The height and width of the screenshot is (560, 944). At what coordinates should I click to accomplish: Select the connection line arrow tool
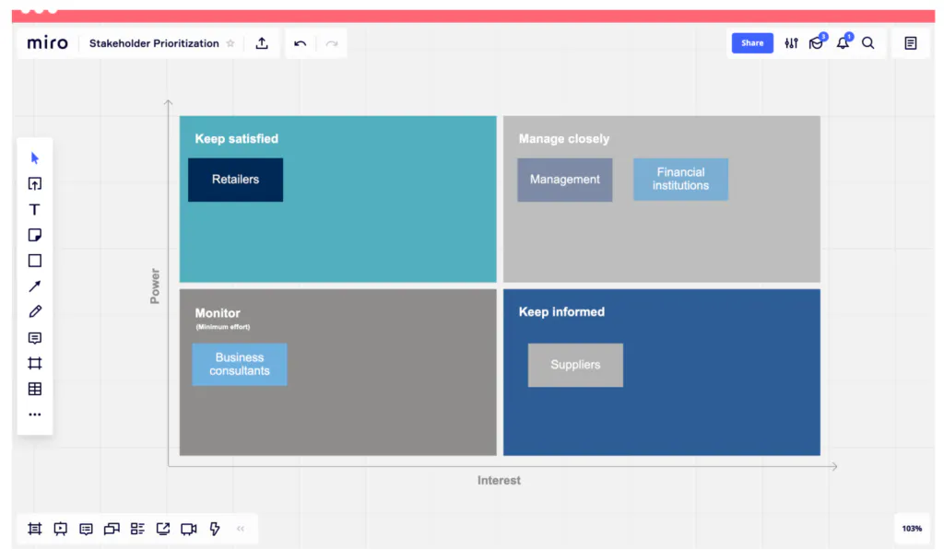pos(35,286)
